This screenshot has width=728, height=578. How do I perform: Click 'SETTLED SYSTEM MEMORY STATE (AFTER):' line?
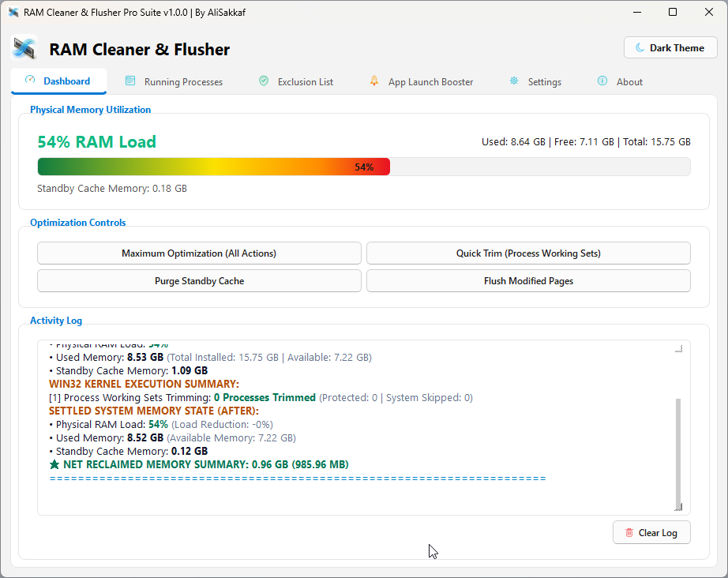pyautogui.click(x=154, y=411)
